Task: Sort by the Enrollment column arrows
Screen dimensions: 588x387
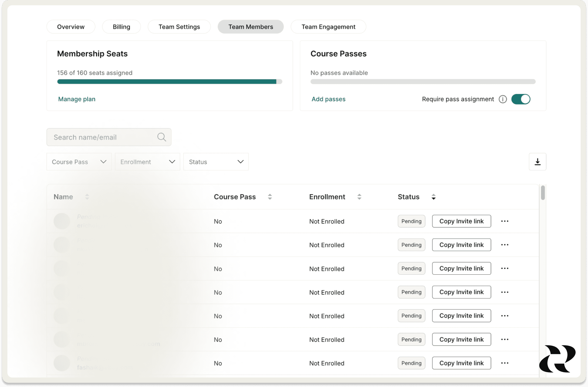Action: click(x=359, y=197)
